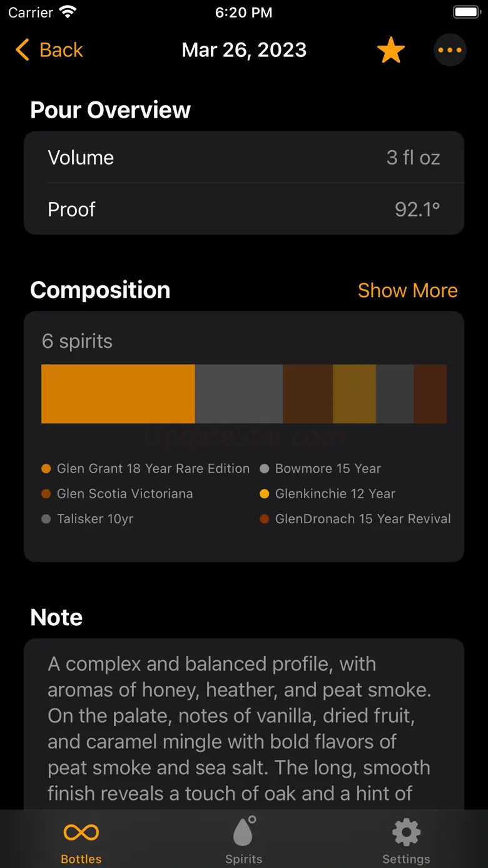Tap the Mar 26, 2023 title
The height and width of the screenshot is (868, 488).
pos(244,50)
